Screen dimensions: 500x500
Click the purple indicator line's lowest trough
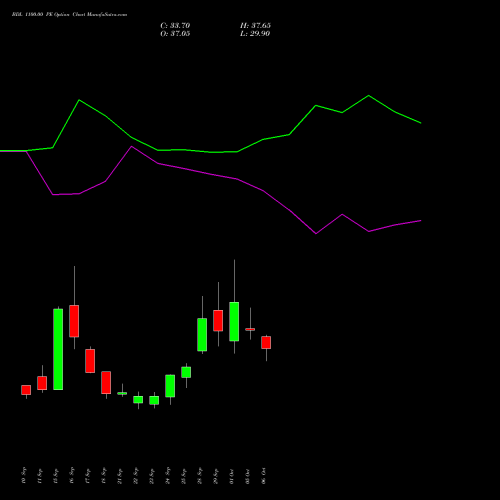[316, 233]
